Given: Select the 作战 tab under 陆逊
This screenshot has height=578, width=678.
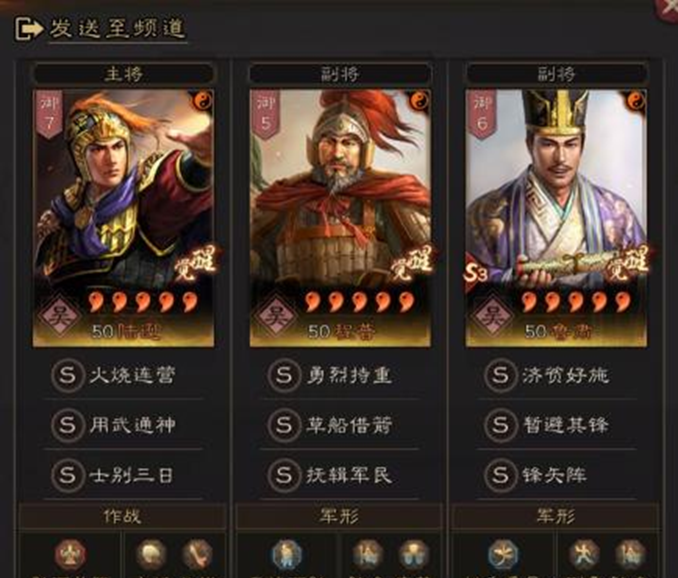Looking at the screenshot, I should point(122,516).
